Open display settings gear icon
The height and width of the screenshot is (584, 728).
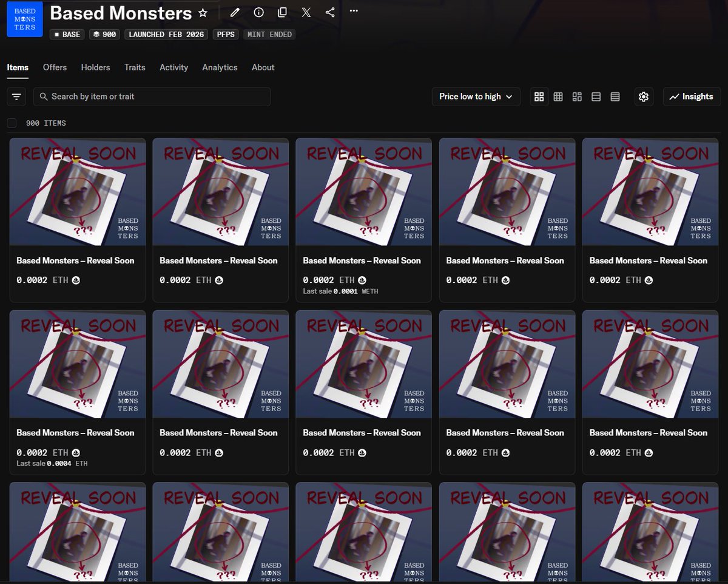coord(644,97)
